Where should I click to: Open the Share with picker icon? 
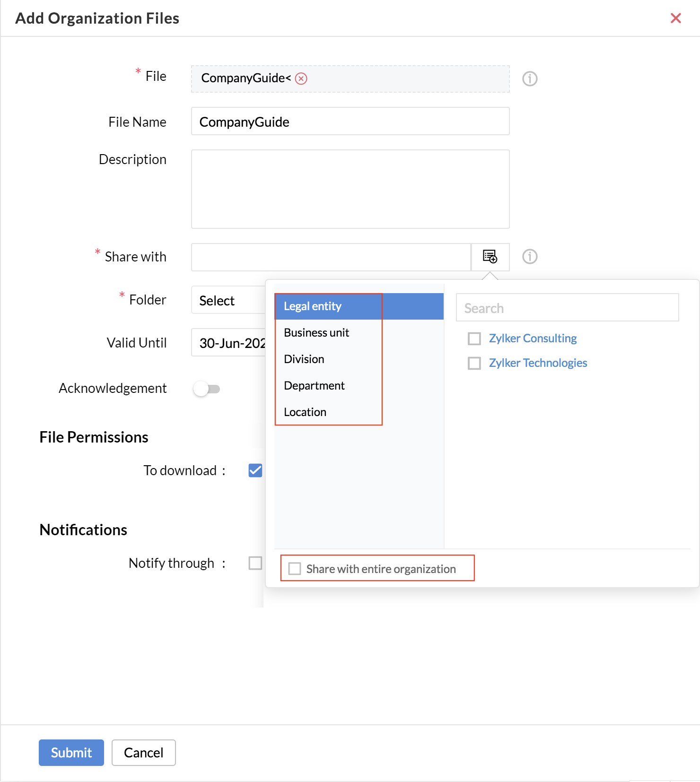(x=490, y=257)
